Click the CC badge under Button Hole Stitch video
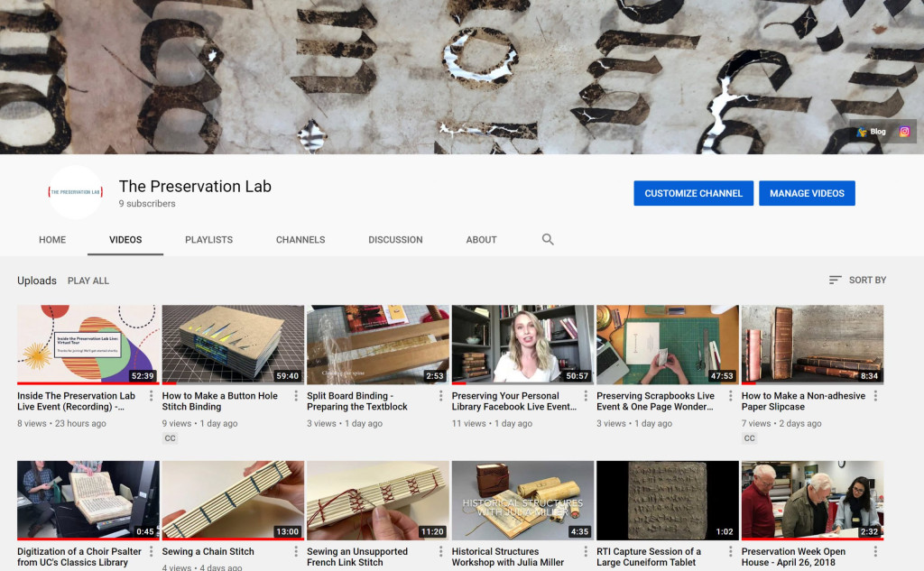 171,438
